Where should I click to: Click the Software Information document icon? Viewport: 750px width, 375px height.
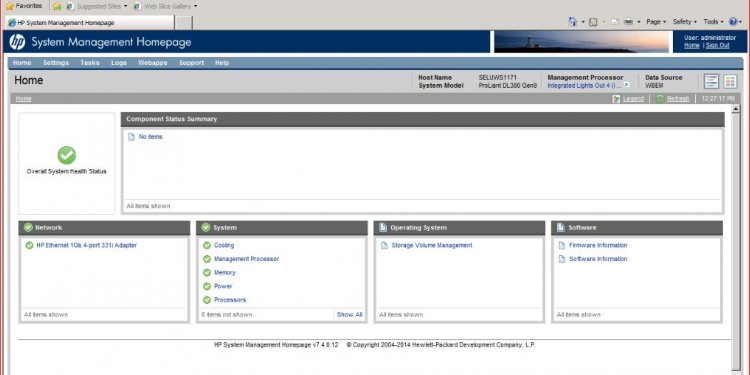click(x=562, y=259)
